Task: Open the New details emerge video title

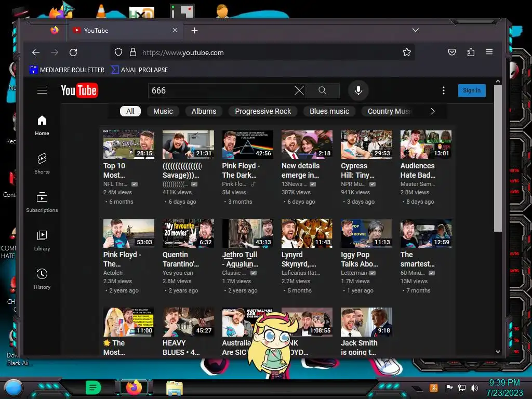Action: (x=300, y=170)
